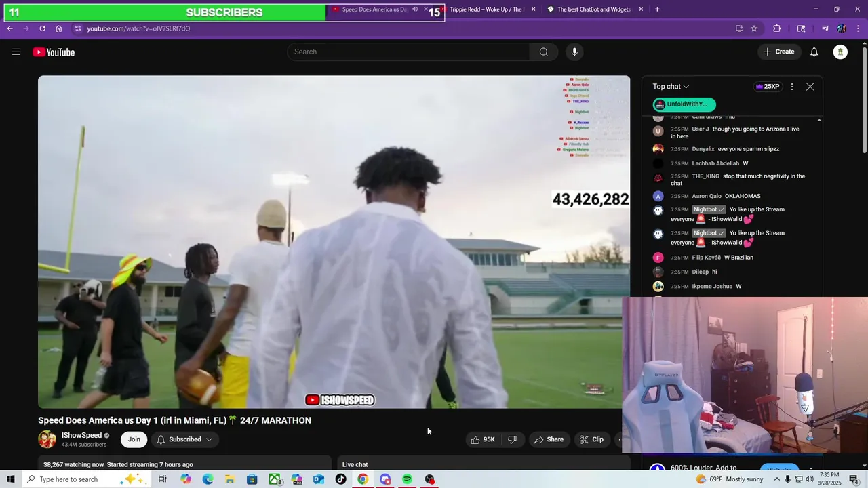Click the Join membership button
Image resolution: width=868 pixels, height=488 pixels.
(134, 439)
